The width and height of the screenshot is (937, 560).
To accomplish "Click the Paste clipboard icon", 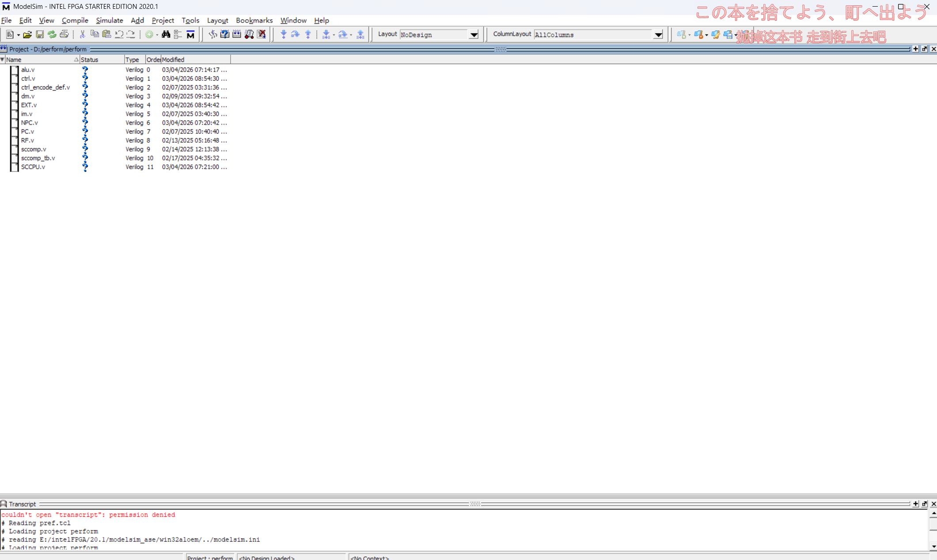I will tap(106, 34).
